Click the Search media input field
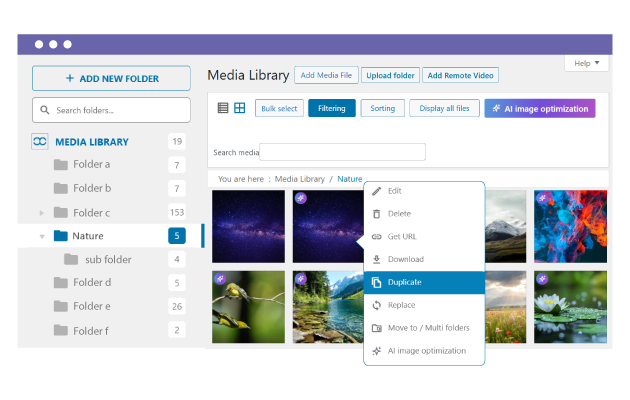The image size is (630, 400). 342,152
